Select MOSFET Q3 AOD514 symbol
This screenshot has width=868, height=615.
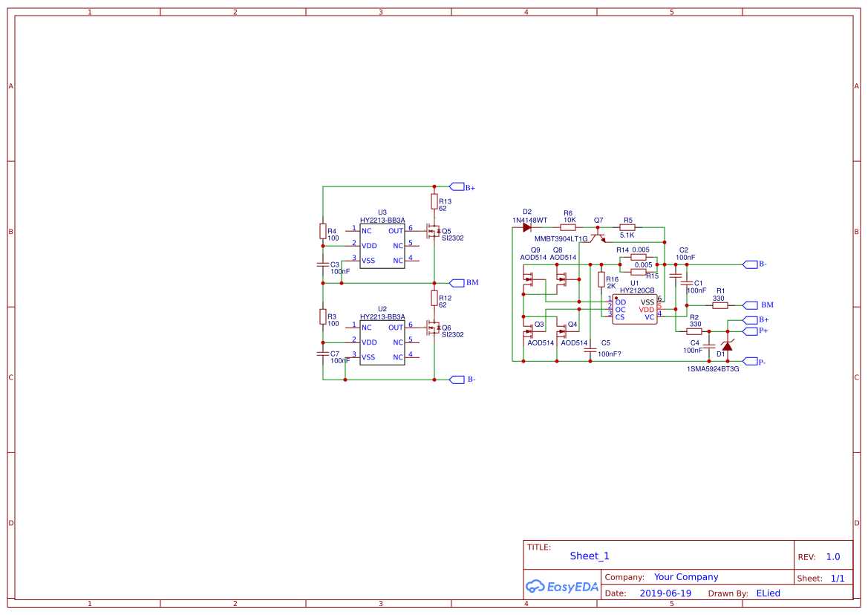[x=528, y=331]
